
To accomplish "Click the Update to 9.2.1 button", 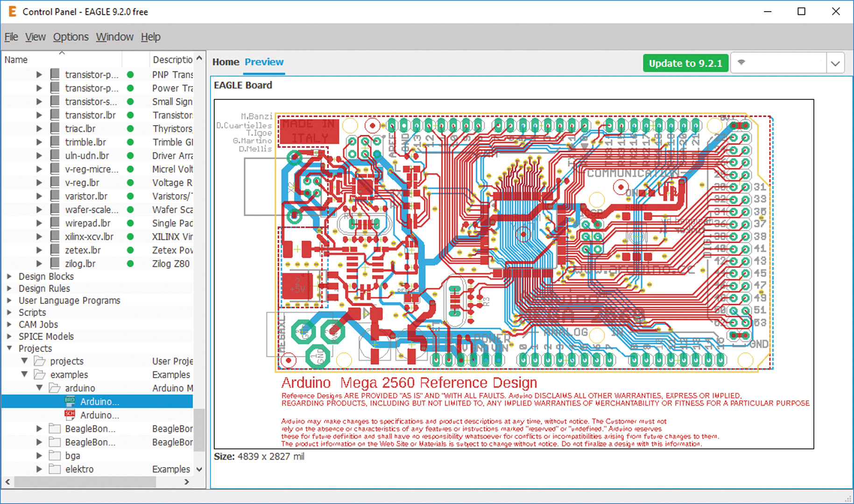I will tap(685, 63).
